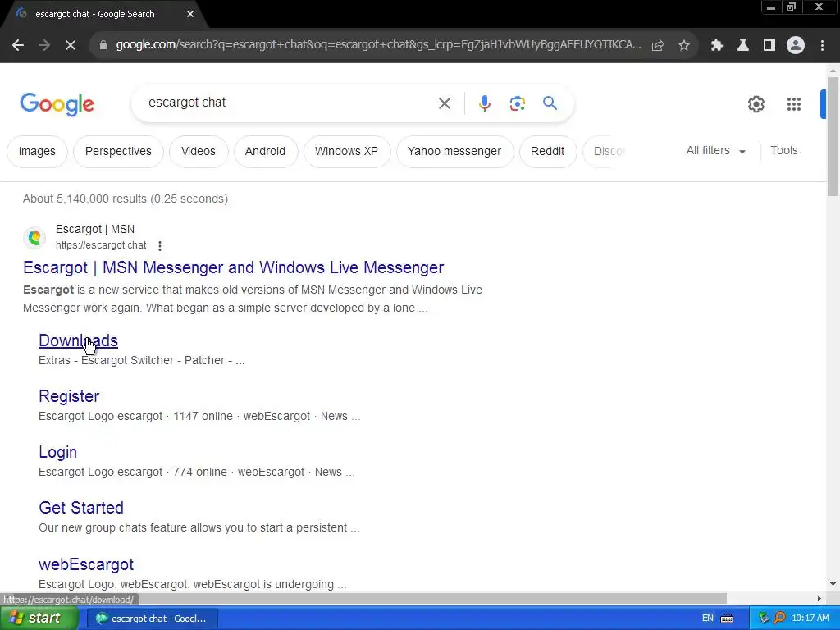Screen dimensions: 840x630
Task: Share this page via address bar share icon
Action: tap(658, 46)
